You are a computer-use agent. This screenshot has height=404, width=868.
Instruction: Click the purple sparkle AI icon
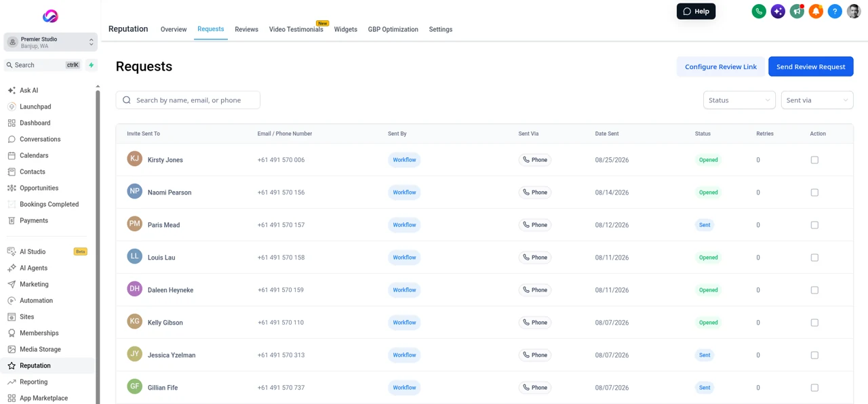(x=778, y=12)
